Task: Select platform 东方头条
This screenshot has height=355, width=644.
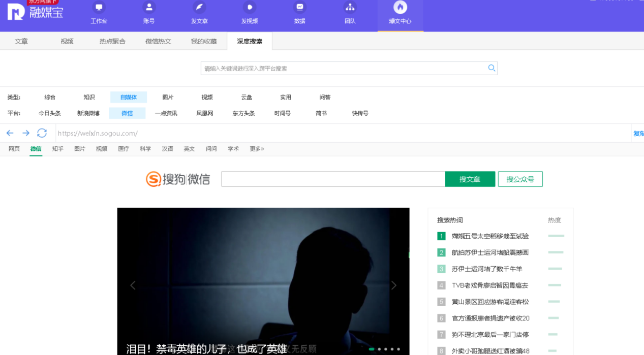Action: 243,113
